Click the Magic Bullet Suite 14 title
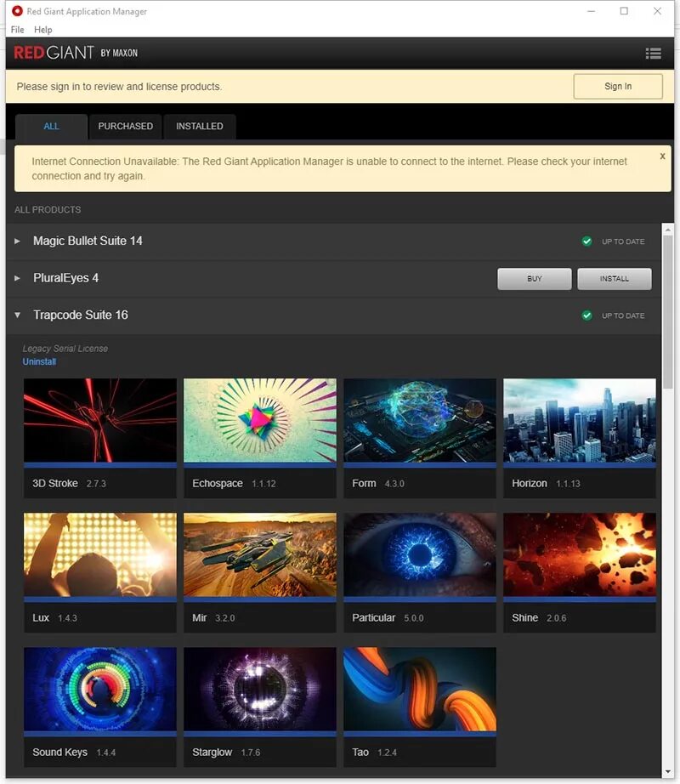680x784 pixels. coord(88,241)
